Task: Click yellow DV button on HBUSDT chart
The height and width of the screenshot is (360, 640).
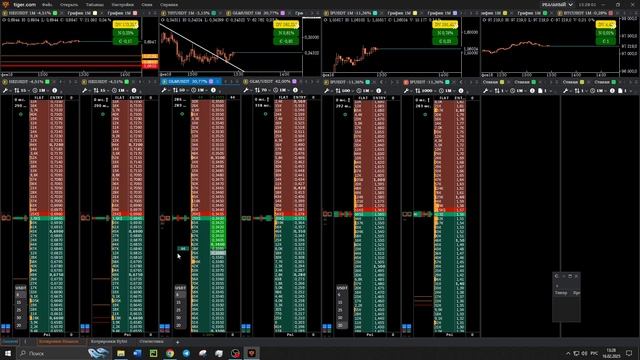Action: pos(126,25)
